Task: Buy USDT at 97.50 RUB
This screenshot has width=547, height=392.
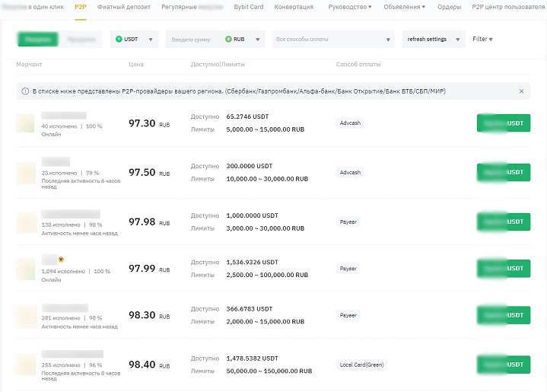Action: [504, 172]
